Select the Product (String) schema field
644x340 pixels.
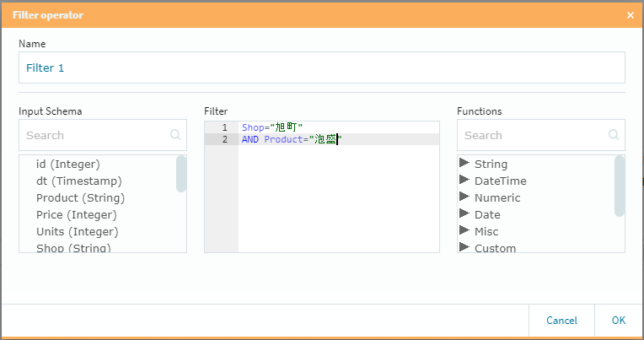tap(81, 197)
